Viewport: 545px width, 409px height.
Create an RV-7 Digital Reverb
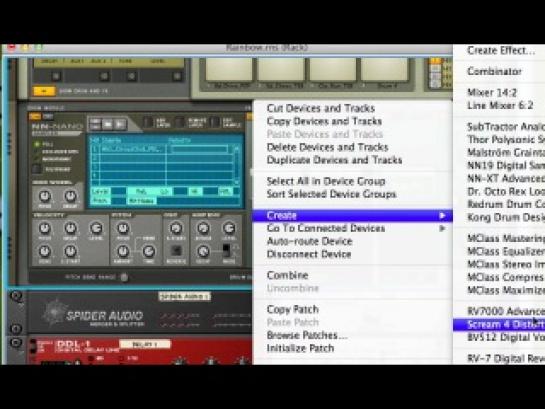[x=506, y=359]
